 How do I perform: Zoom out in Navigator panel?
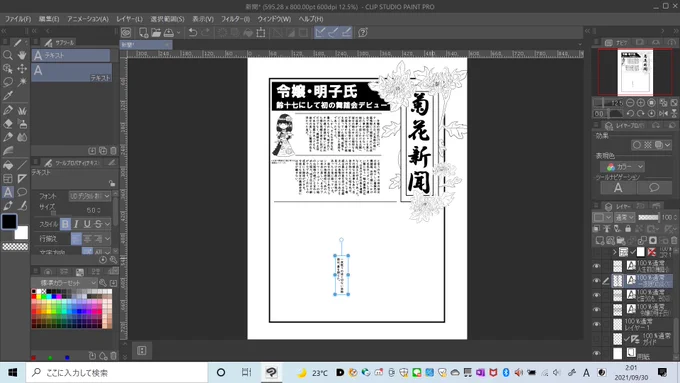click(x=630, y=103)
